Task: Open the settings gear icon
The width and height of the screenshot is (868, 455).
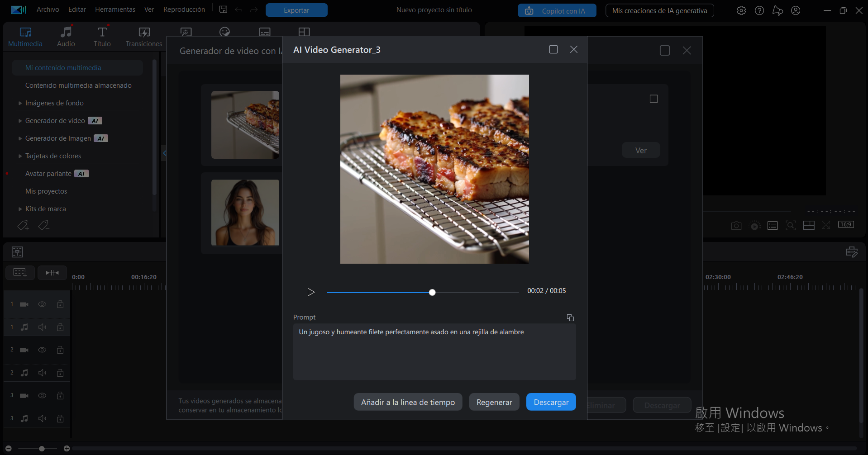Action: coord(741,10)
